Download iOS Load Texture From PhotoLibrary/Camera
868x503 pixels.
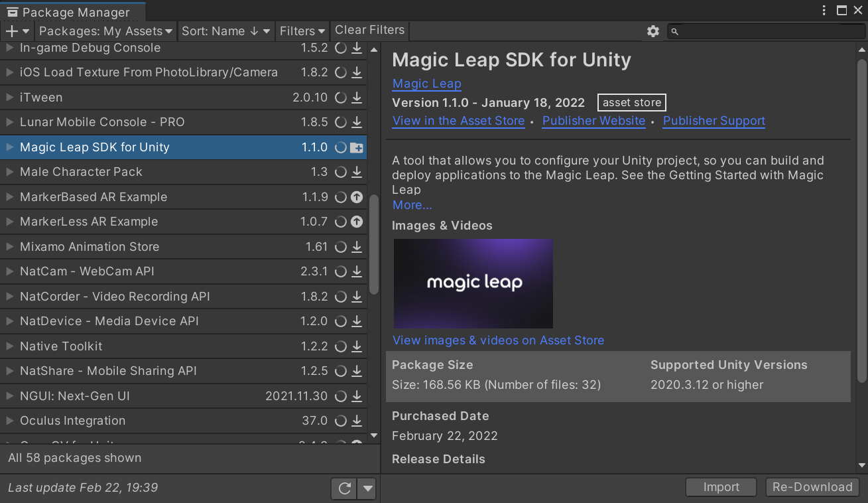pyautogui.click(x=357, y=72)
